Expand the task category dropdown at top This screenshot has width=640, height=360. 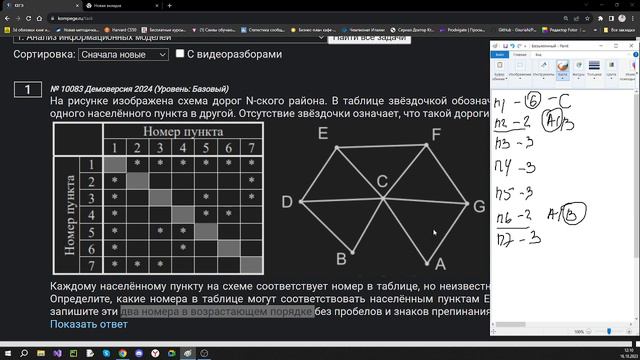(x=169, y=38)
